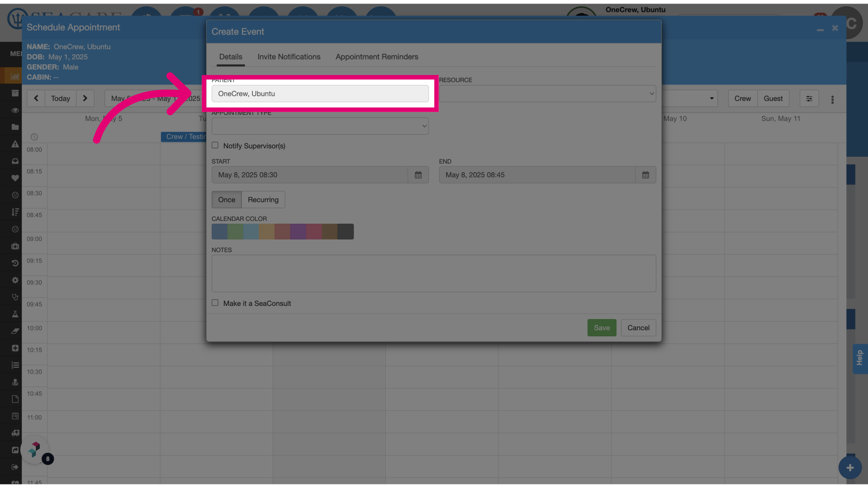Select the Once frequency option
This screenshot has width=868, height=488.
[226, 200]
